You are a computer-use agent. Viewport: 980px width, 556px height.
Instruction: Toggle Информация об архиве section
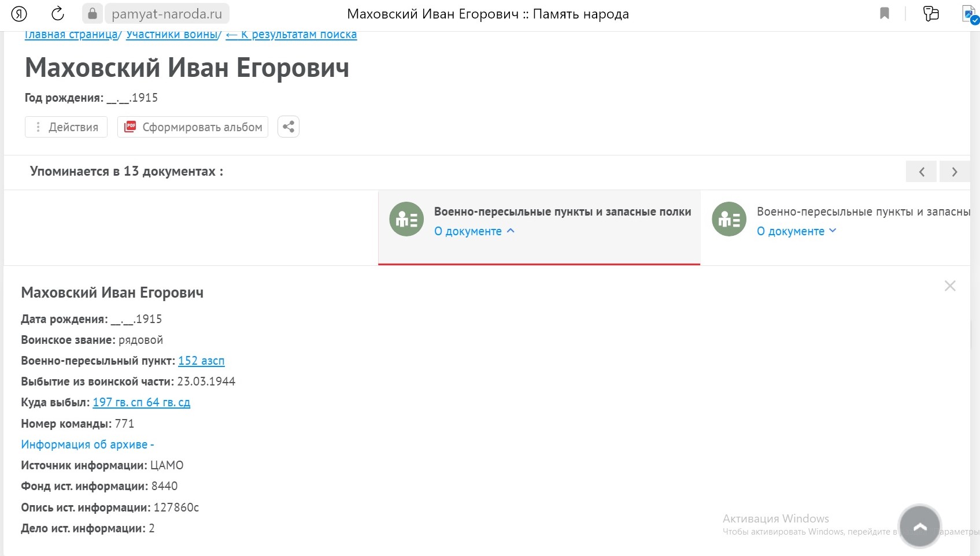tap(87, 444)
